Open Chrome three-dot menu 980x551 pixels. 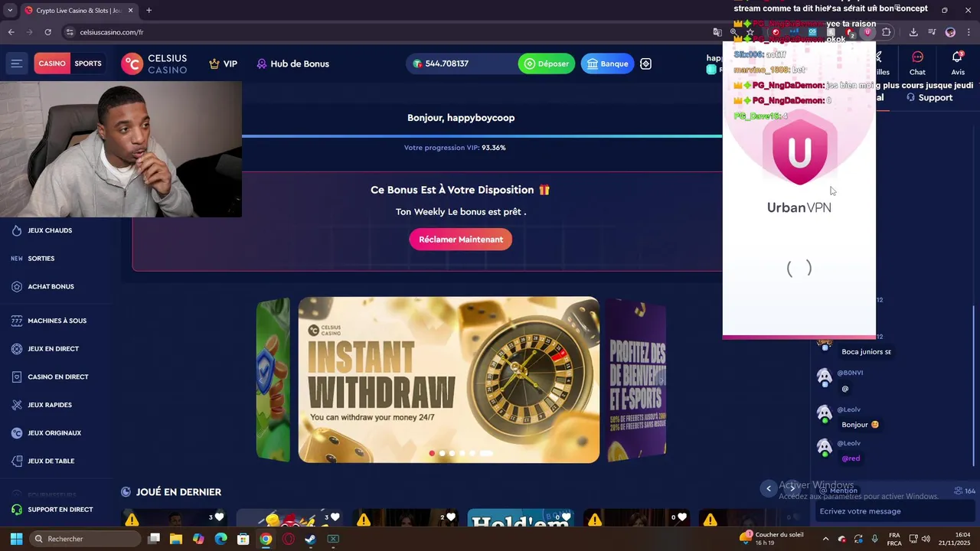[x=969, y=32]
